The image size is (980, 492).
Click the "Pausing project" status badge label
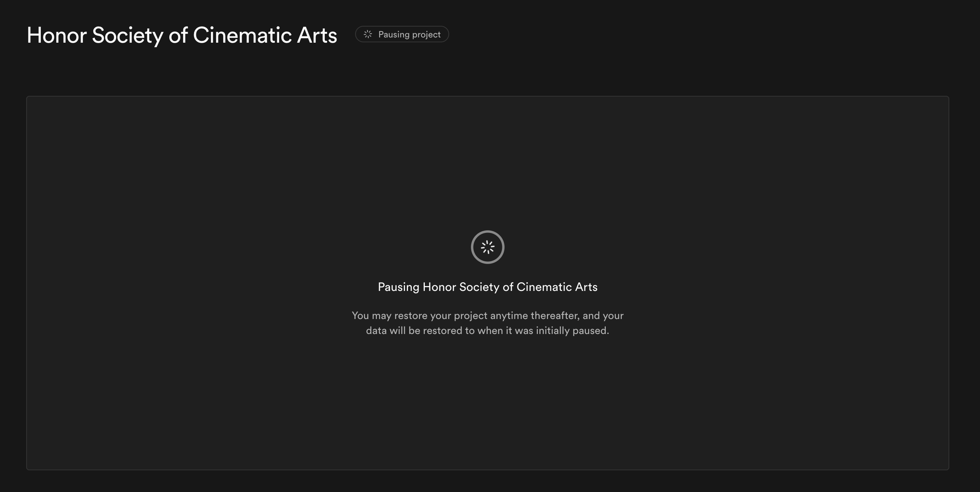pyautogui.click(x=409, y=34)
